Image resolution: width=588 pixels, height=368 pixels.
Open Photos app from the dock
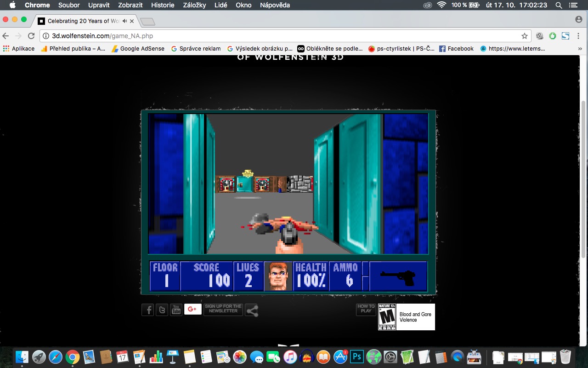click(239, 356)
